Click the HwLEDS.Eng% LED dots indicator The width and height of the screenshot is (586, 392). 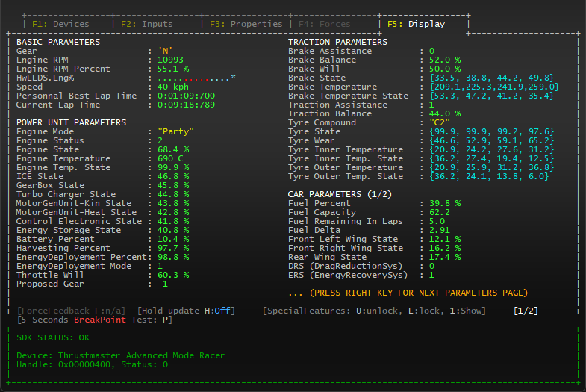(196, 78)
